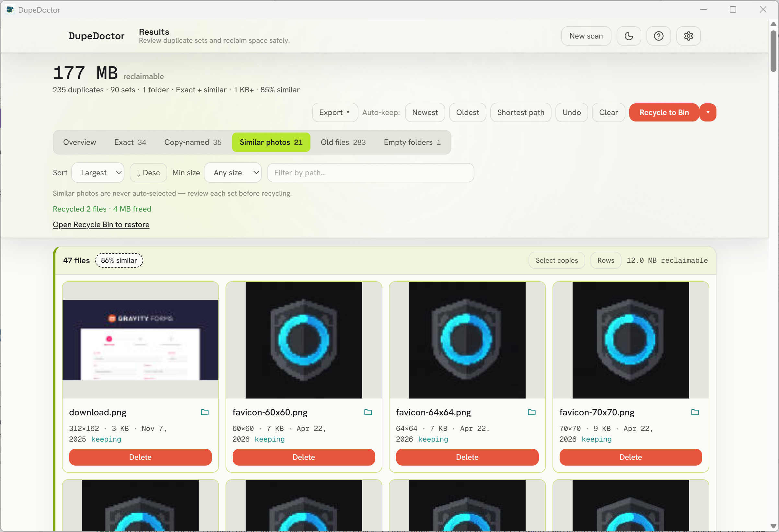This screenshot has width=779, height=532.
Task: Click the download.png file name
Action: 98,412
